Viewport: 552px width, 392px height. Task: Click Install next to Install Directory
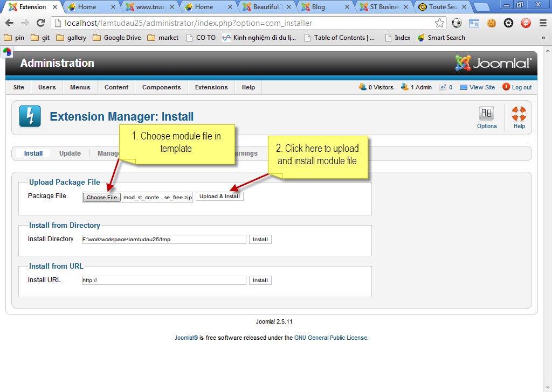tap(260, 239)
